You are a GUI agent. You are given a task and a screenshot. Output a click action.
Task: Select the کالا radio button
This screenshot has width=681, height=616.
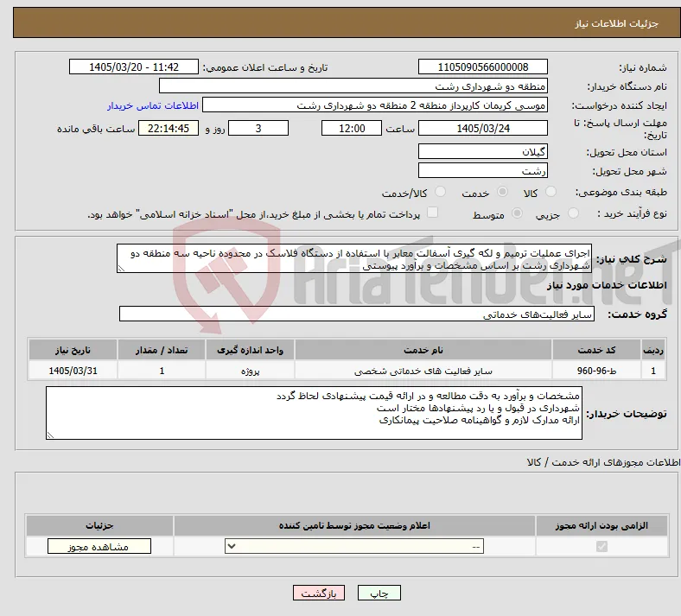[551, 192]
